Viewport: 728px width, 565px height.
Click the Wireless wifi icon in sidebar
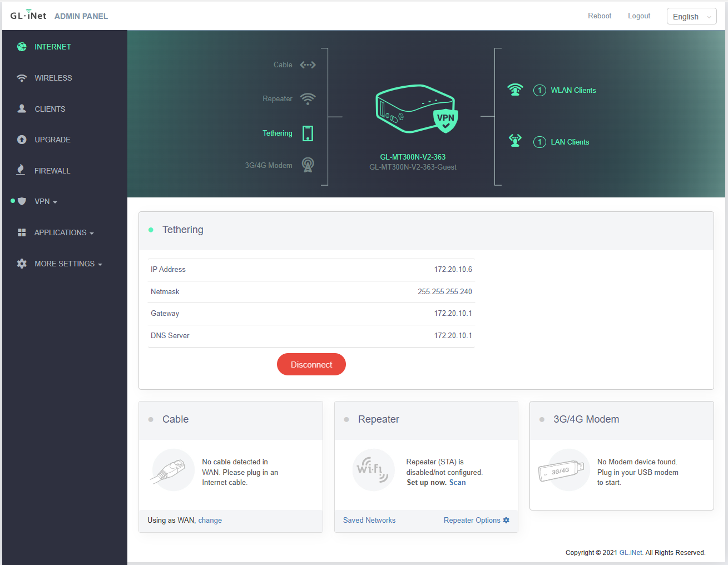pyautogui.click(x=22, y=78)
